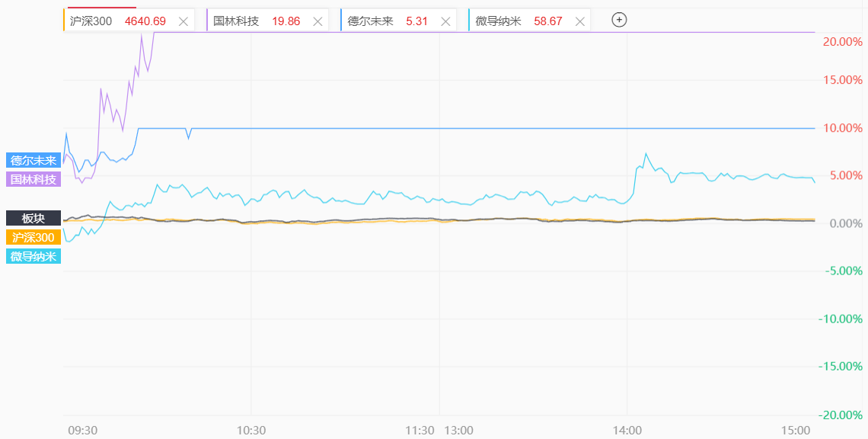
Task: Add a new comparison with plus icon
Action: click(x=619, y=21)
